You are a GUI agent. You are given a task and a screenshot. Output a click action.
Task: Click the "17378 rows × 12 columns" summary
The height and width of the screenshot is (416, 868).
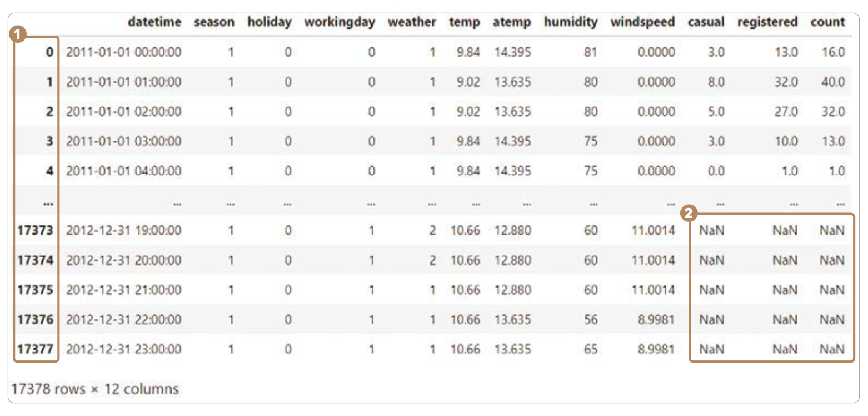(95, 389)
